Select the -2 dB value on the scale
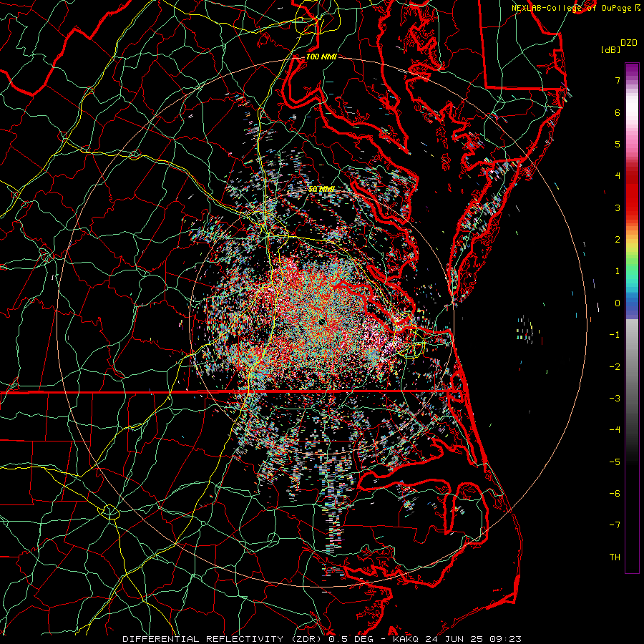Viewport: 644px width, 644px height. click(x=615, y=367)
